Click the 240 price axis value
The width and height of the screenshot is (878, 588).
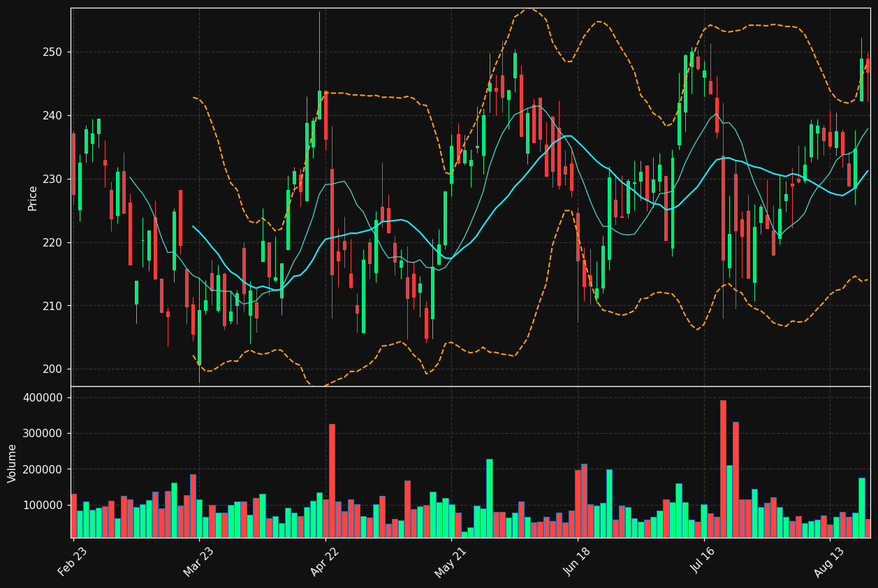pyautogui.click(x=53, y=116)
